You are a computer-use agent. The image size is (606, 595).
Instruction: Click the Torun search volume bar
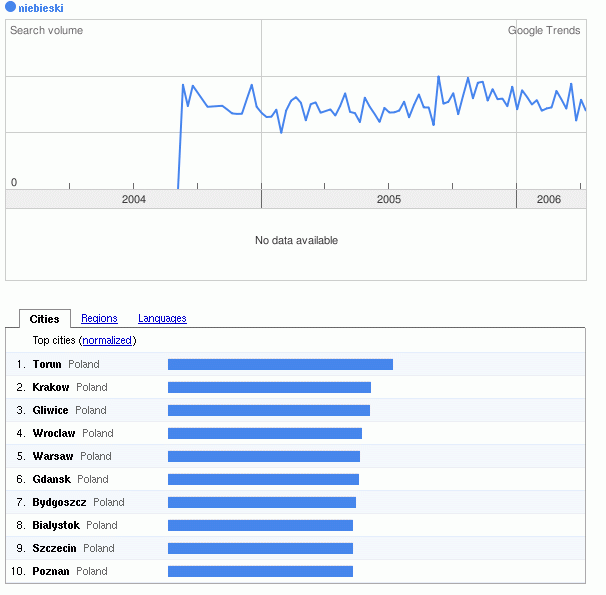click(x=280, y=365)
